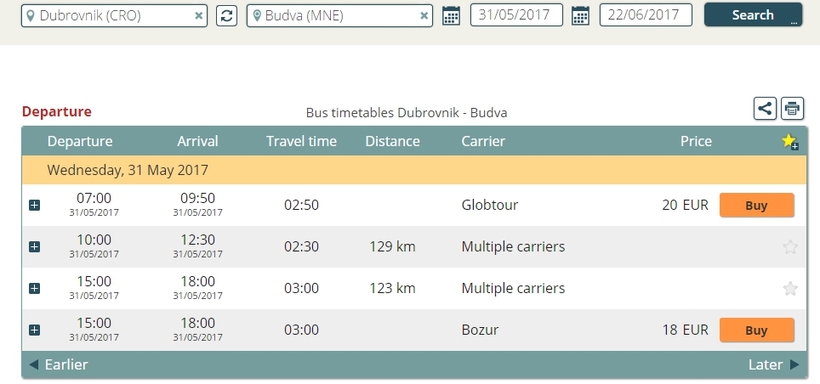The height and width of the screenshot is (384, 820).
Task: Expand 15:00 Multiple carriers 123 km row
Action: pos(35,288)
